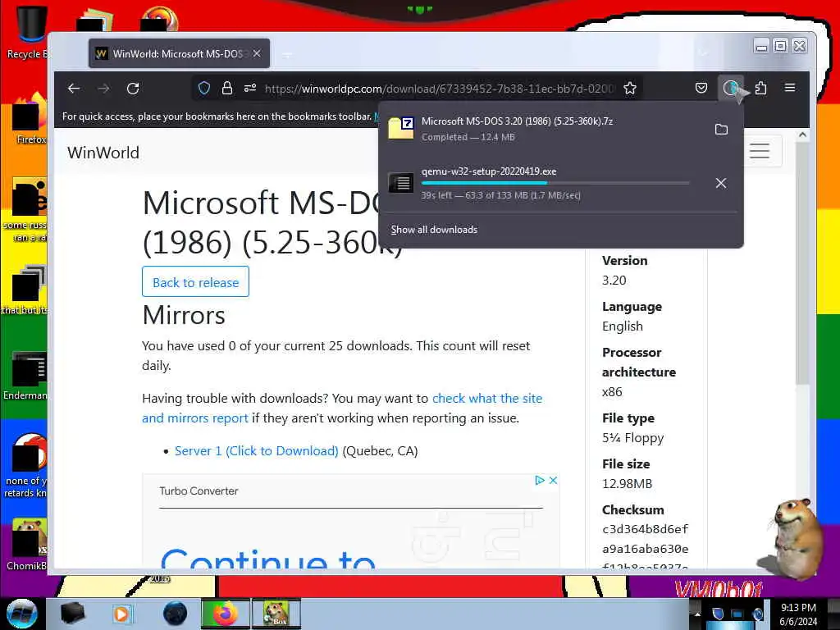Bookmark this page with star icon
Viewport: 840px width, 630px height.
[x=630, y=88]
